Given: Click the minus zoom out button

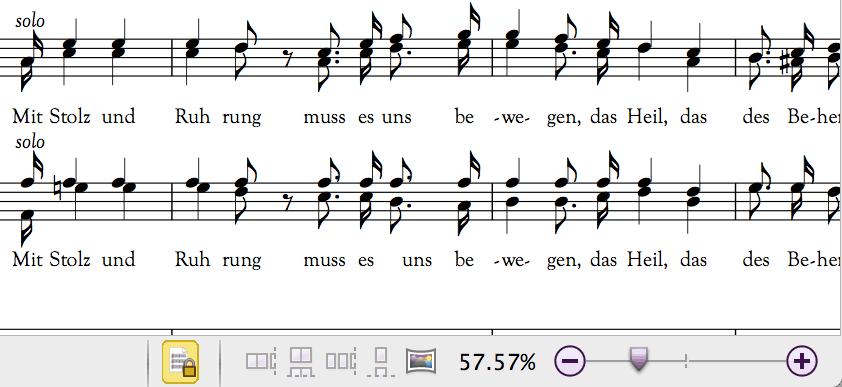Looking at the screenshot, I should [569, 361].
